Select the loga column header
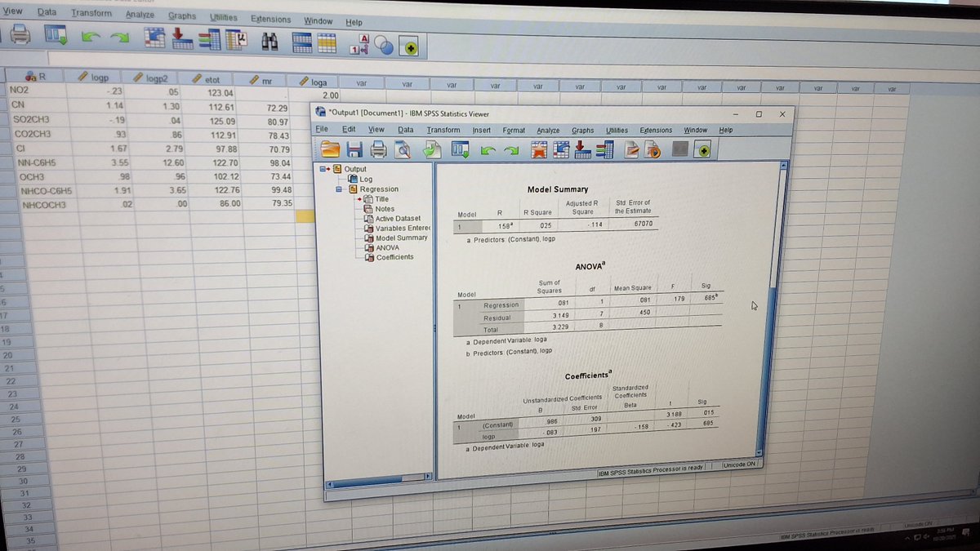Screen dimensions: 980x551 click(313, 82)
